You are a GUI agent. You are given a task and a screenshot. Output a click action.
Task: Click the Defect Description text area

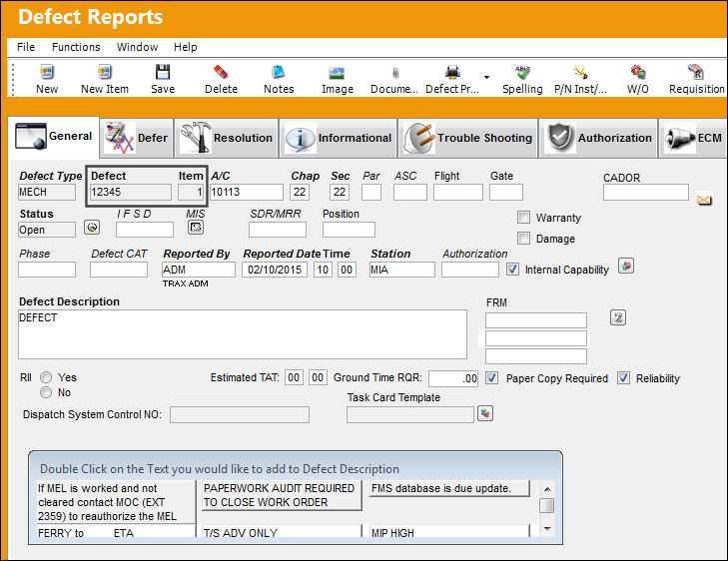point(243,334)
